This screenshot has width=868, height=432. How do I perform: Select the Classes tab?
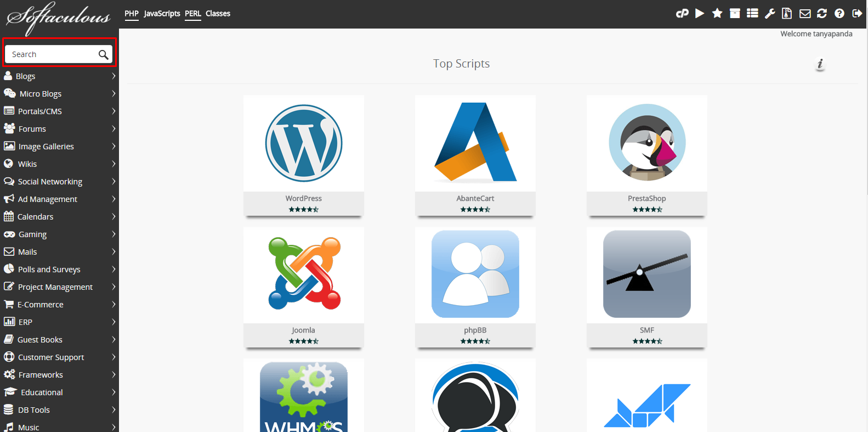tap(218, 14)
